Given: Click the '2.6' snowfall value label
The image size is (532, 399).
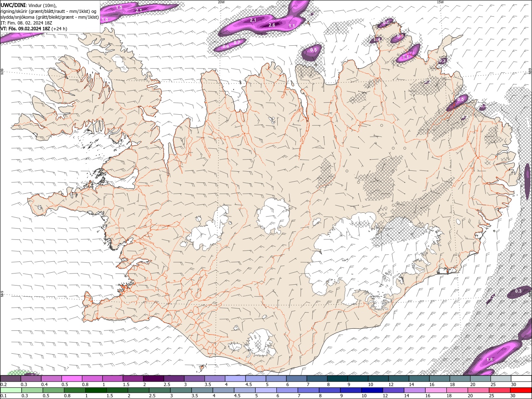Looking at the screenshot, I should point(272,25).
